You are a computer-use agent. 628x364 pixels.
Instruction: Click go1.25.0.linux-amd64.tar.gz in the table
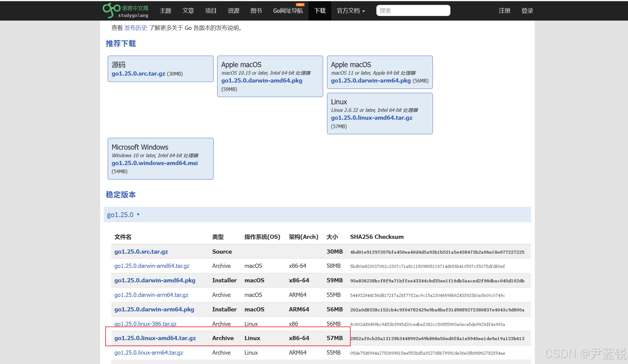(155, 338)
